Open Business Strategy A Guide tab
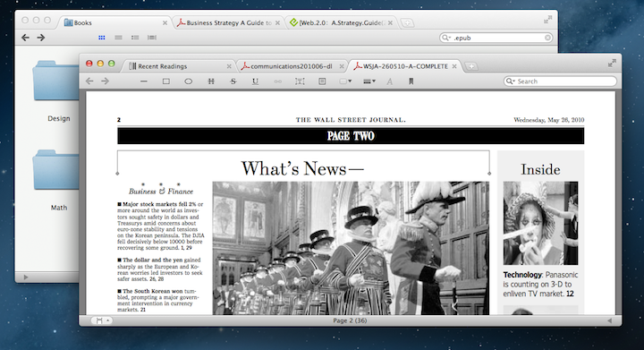 pyautogui.click(x=225, y=22)
